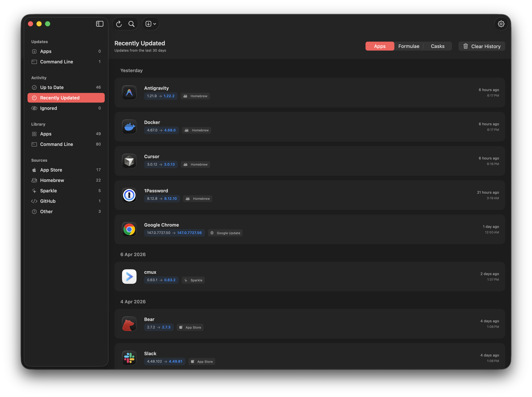Image resolution: width=532 pixels, height=397 pixels.
Task: Click the refresh updates icon
Action: pos(119,24)
